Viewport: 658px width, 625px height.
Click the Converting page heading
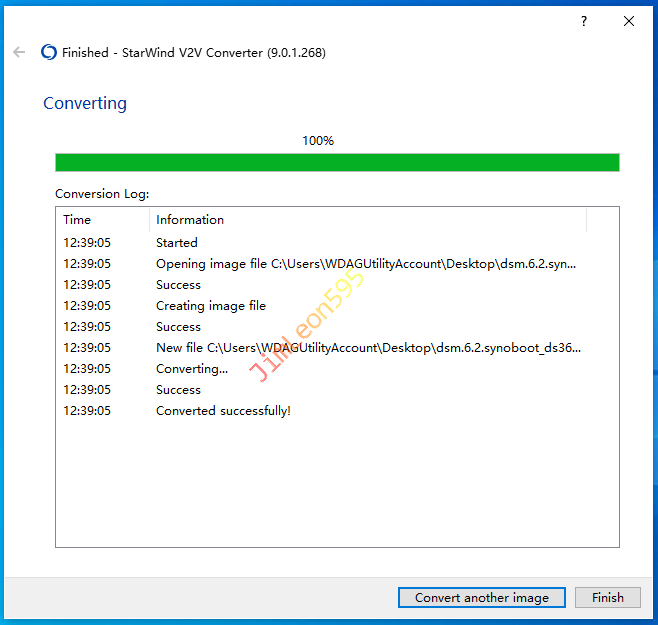click(x=85, y=103)
